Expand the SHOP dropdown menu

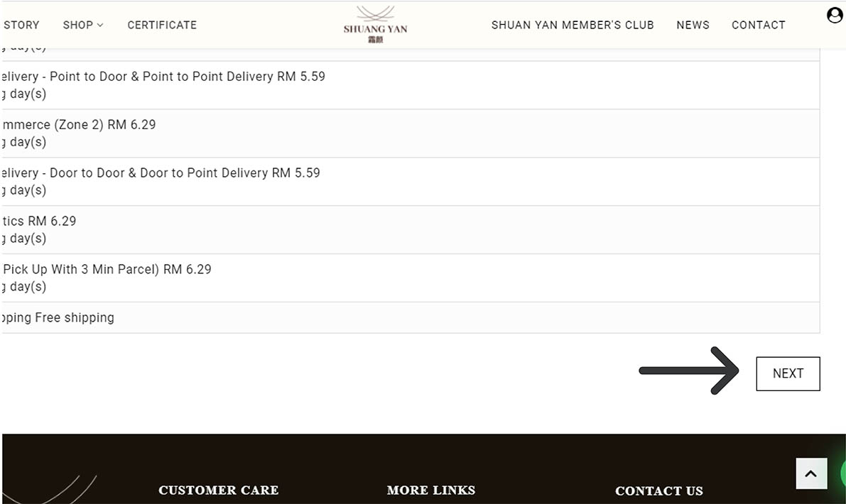pos(82,25)
